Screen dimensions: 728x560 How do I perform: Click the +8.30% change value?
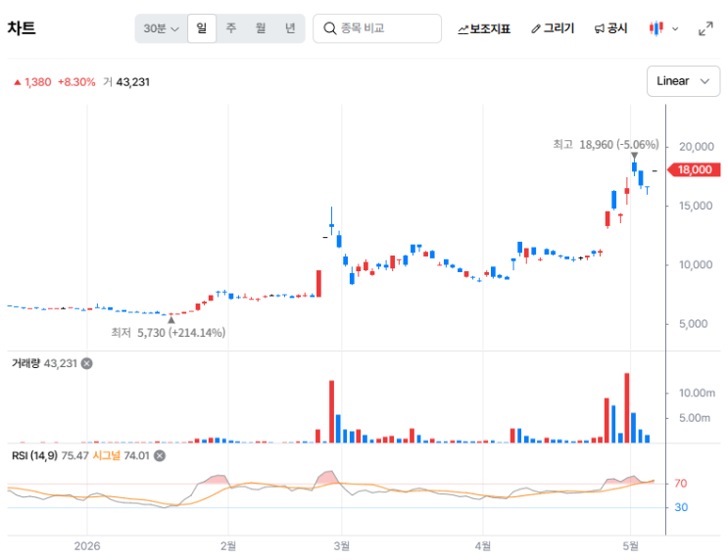tap(76, 82)
